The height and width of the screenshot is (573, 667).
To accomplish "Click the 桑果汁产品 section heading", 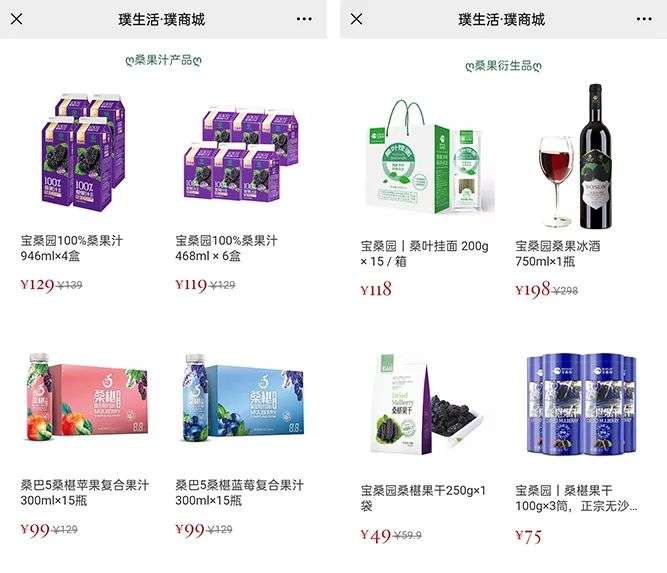I will point(163,60).
